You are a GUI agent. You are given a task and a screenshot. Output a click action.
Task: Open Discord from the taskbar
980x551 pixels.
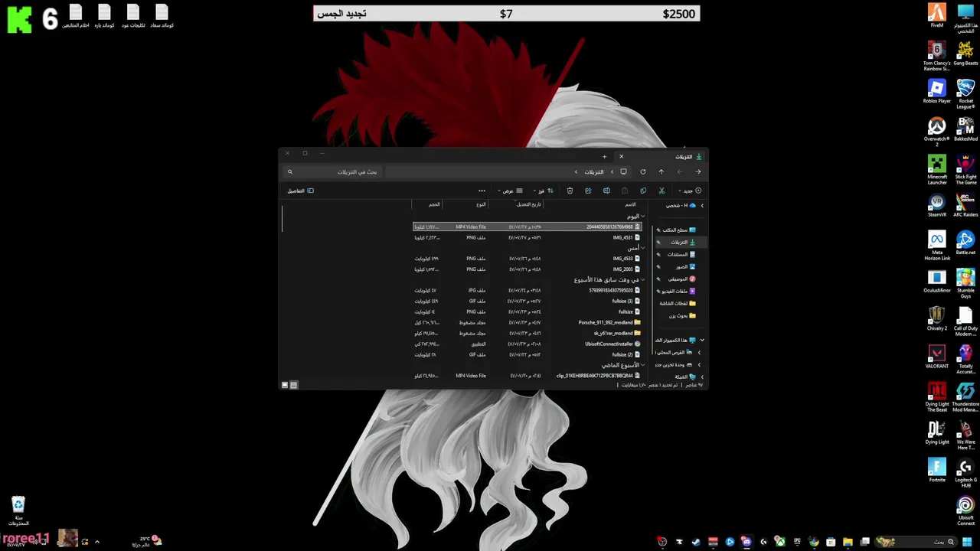(746, 542)
